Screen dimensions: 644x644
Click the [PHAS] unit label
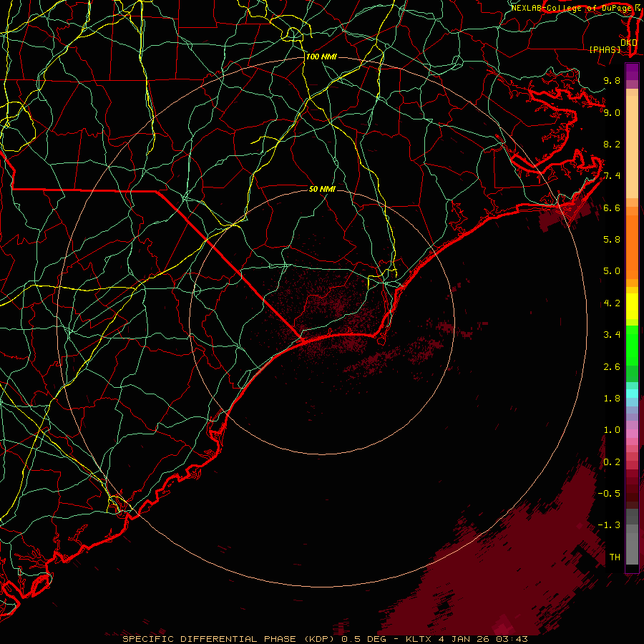point(605,49)
